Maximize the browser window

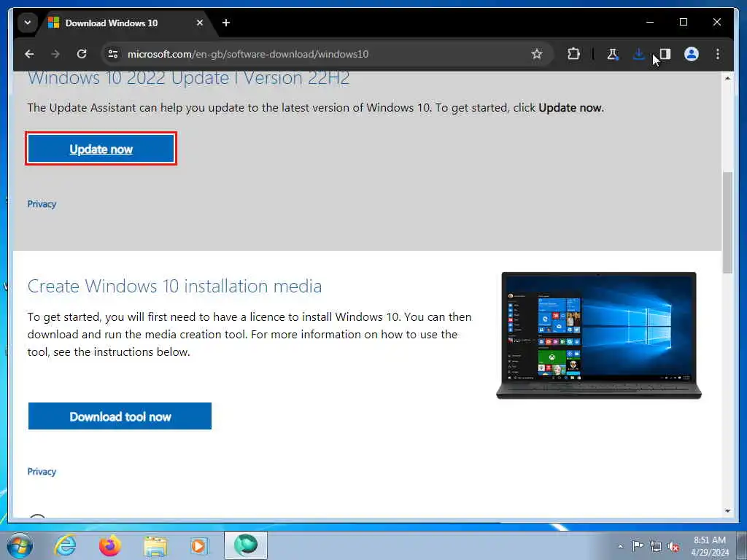(683, 23)
